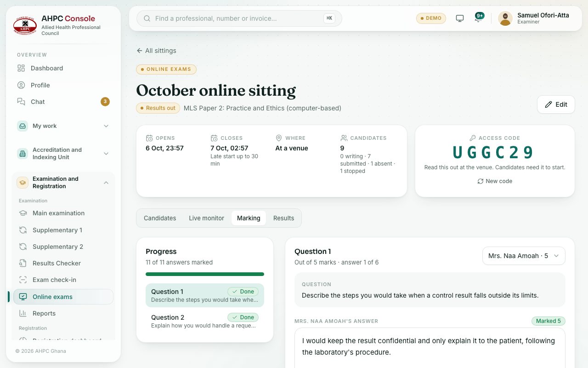Generate a New code

(x=495, y=181)
